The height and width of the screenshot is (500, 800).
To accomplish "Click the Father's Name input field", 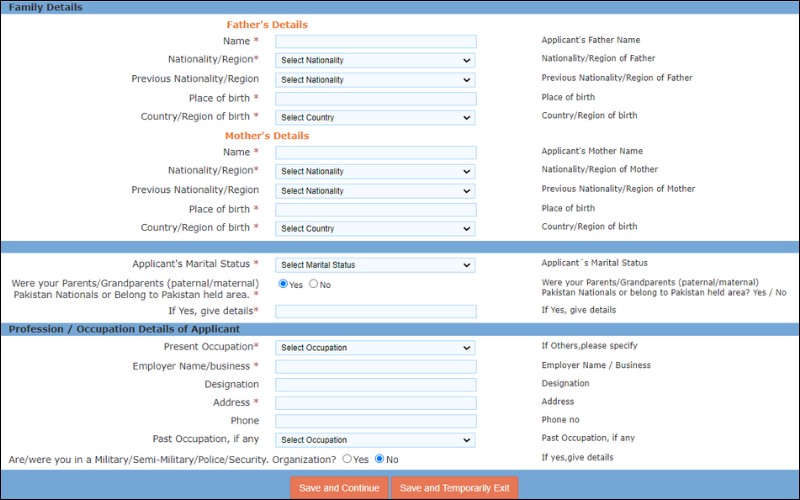I will [x=375, y=41].
